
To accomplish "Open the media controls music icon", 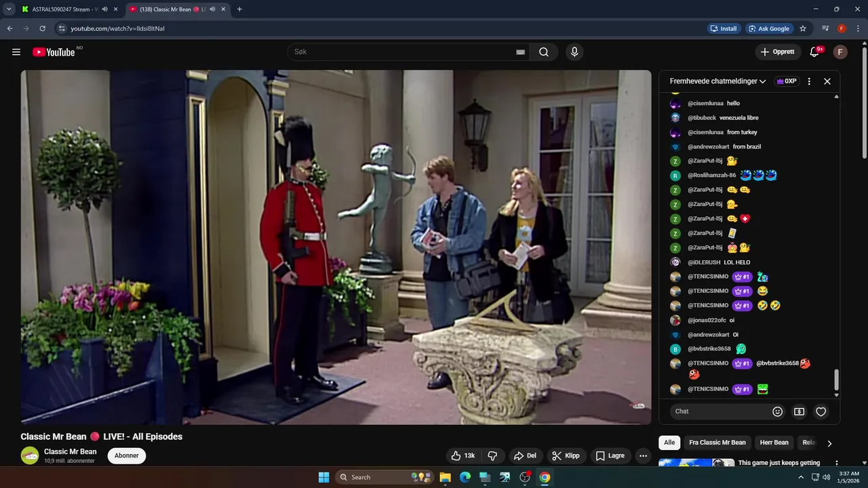I will [825, 28].
